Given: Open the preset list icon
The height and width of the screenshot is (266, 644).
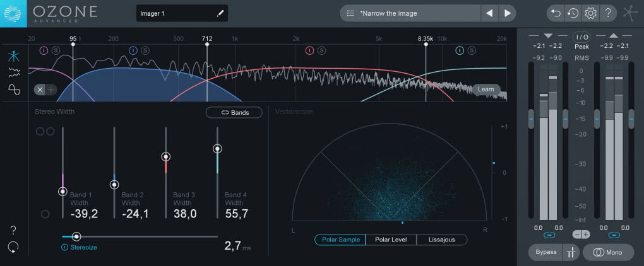Looking at the screenshot, I should point(350,13).
